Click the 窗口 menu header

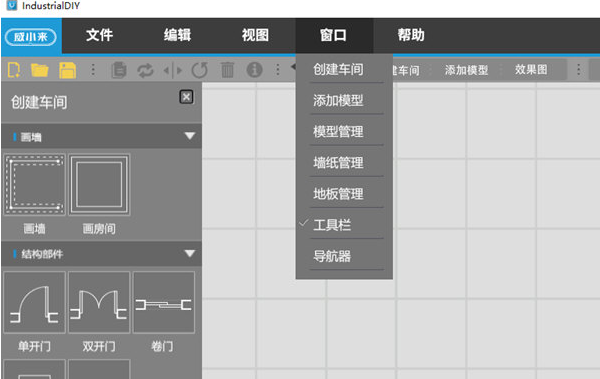[334, 35]
